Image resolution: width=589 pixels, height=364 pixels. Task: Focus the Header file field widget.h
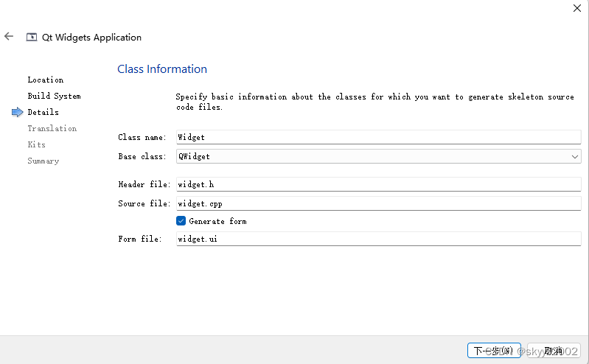[x=379, y=184]
